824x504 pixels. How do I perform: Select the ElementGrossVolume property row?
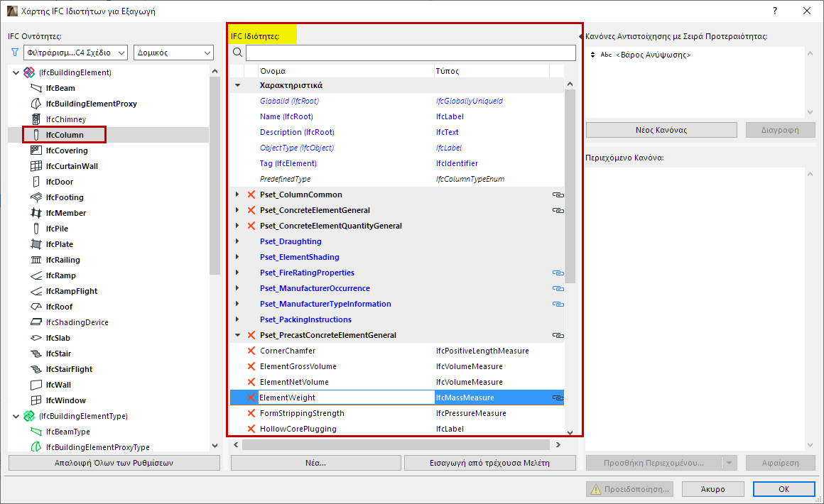tap(397, 366)
